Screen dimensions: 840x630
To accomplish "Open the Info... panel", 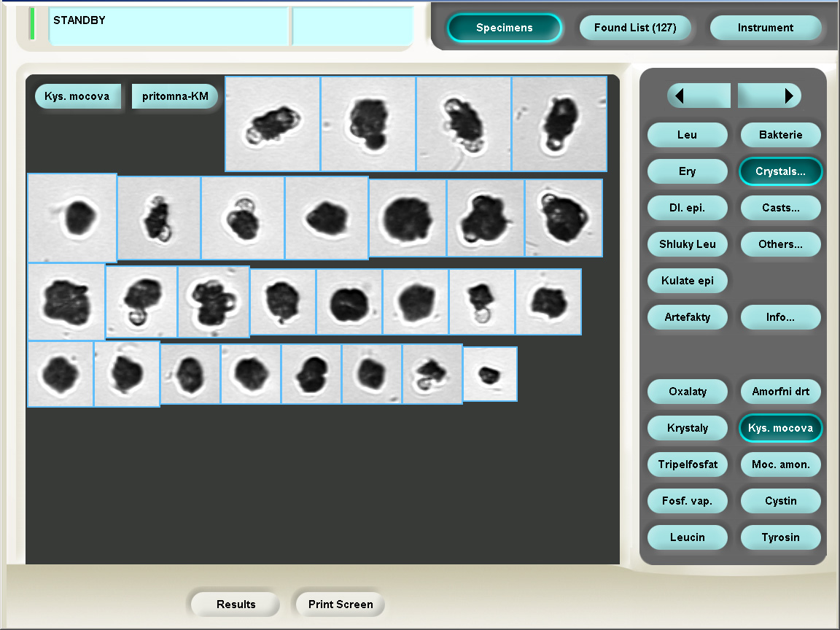I will pos(780,317).
